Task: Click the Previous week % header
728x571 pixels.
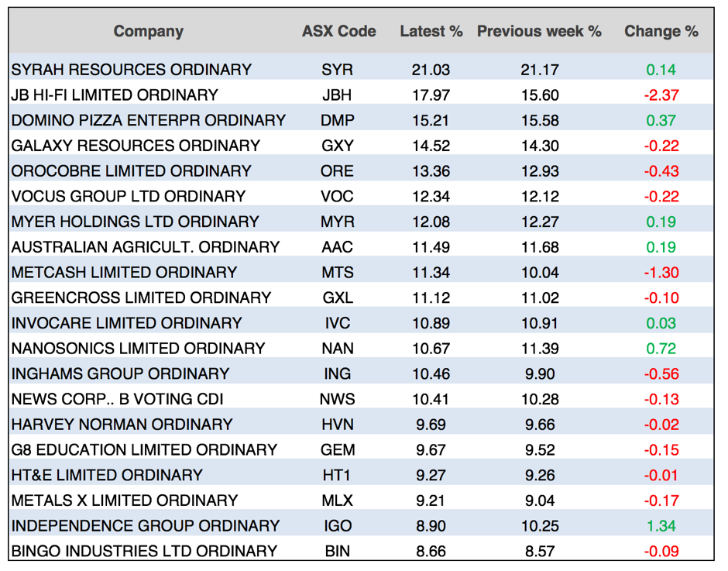Action: [539, 32]
